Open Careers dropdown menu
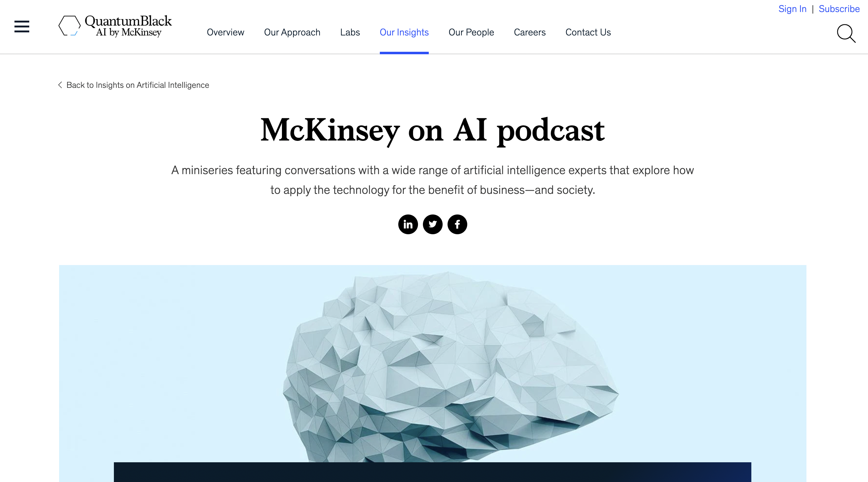868x482 pixels. 529,32
